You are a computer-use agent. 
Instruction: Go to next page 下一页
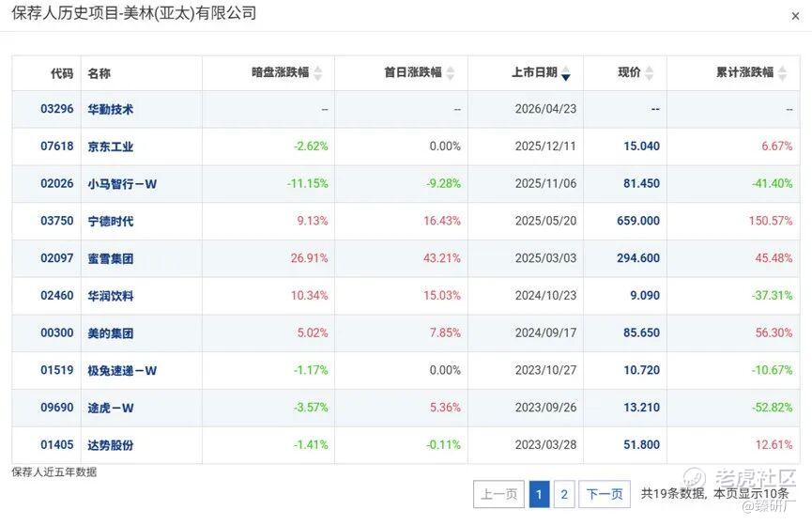pos(605,494)
